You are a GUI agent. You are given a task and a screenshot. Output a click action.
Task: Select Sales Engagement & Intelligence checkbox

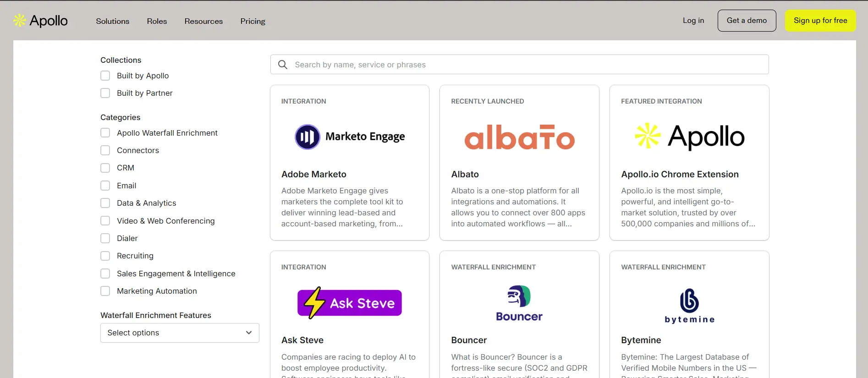(x=105, y=274)
